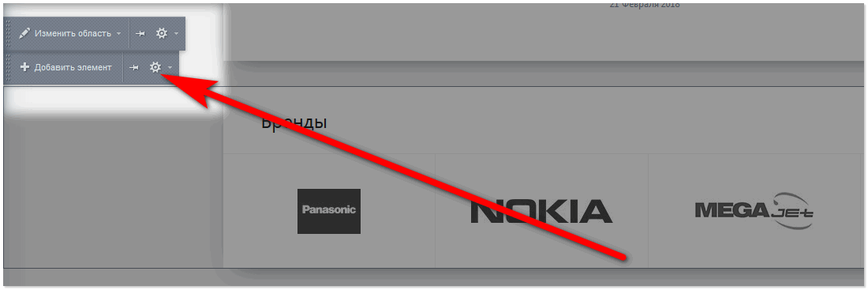Click the dotted drag handle of "Изменить область" toolbar
This screenshot has width=868, height=290.
[x=7, y=33]
